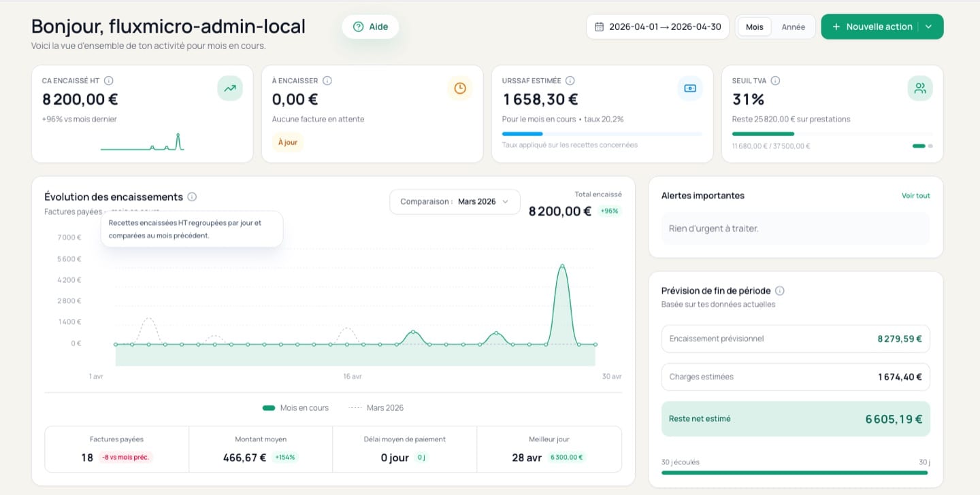Click the Factures payées stat 18
This screenshot has height=495, width=980.
click(87, 458)
